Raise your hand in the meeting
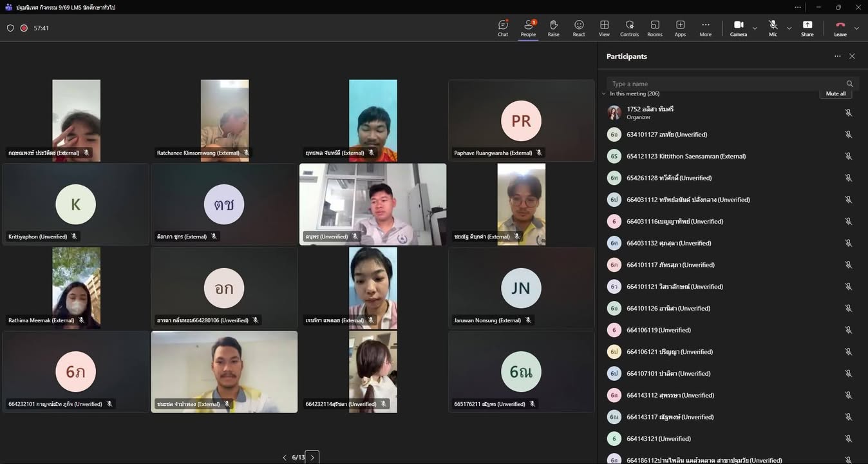Viewport: 868px width, 464px height. click(x=553, y=28)
